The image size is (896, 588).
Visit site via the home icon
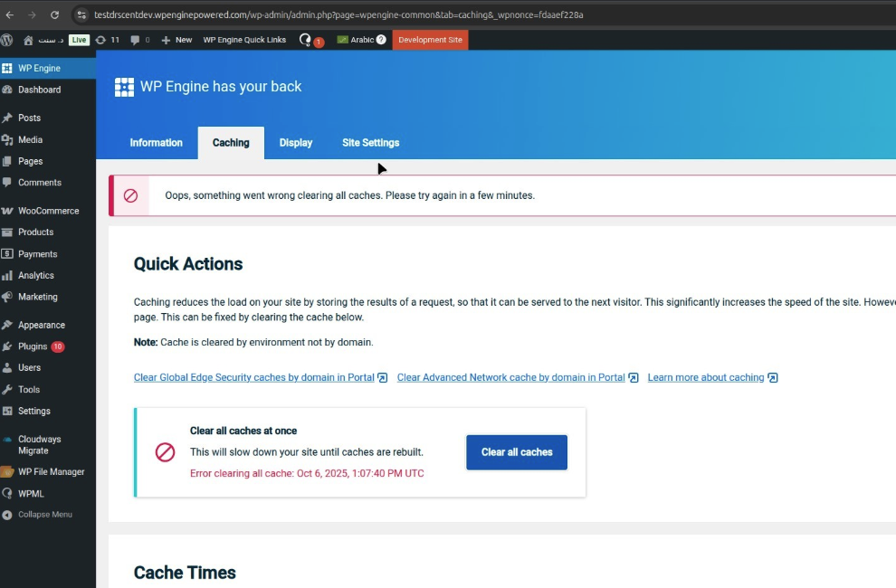pos(28,40)
